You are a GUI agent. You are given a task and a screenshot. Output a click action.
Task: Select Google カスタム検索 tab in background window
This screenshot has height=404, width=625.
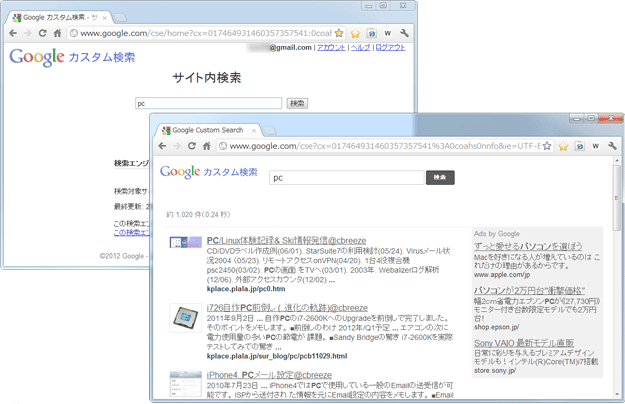[60, 18]
